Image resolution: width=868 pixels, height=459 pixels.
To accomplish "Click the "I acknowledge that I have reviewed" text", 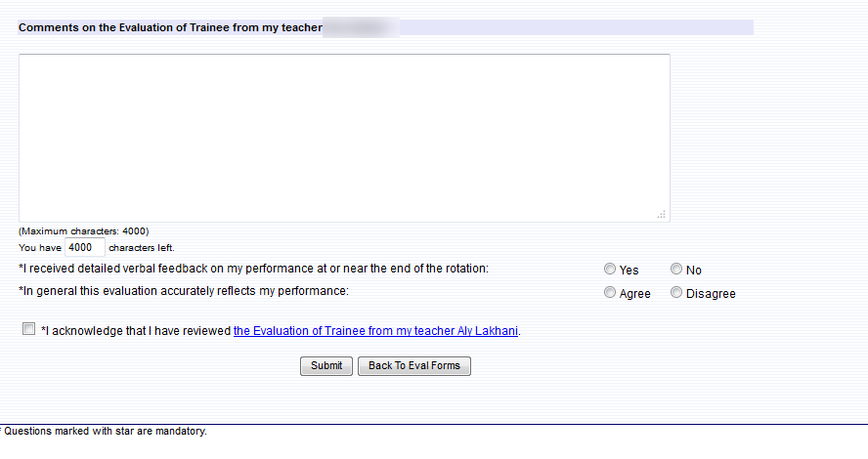I will [x=137, y=331].
